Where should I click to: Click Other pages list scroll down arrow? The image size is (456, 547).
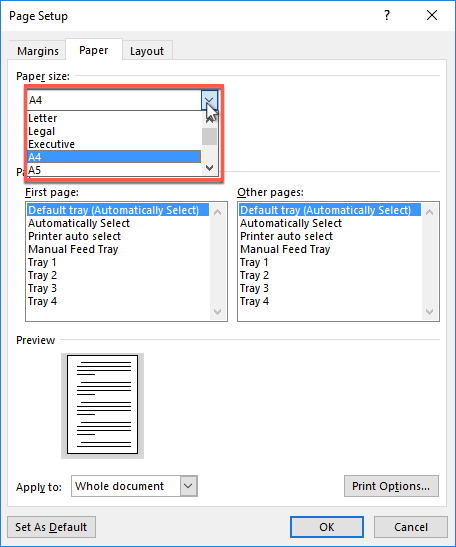click(x=429, y=312)
